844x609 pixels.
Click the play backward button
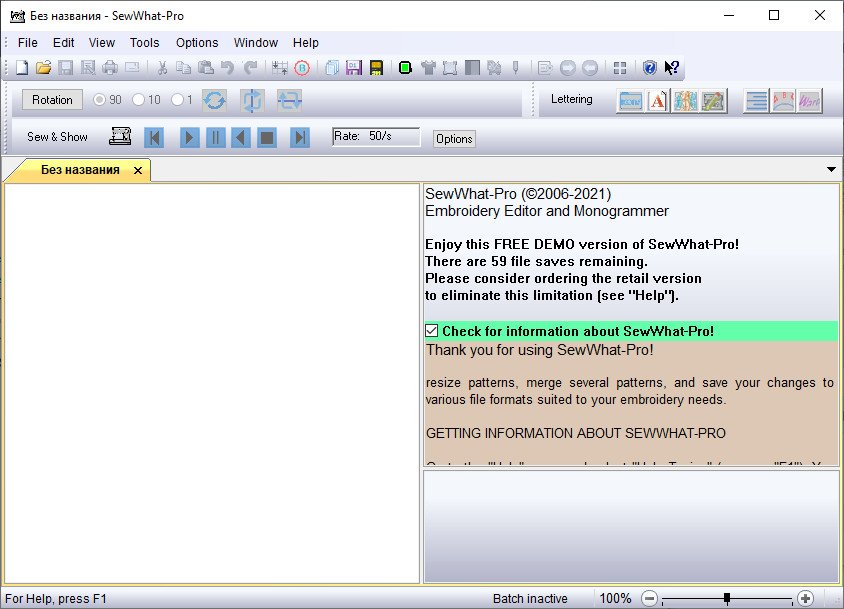241,138
